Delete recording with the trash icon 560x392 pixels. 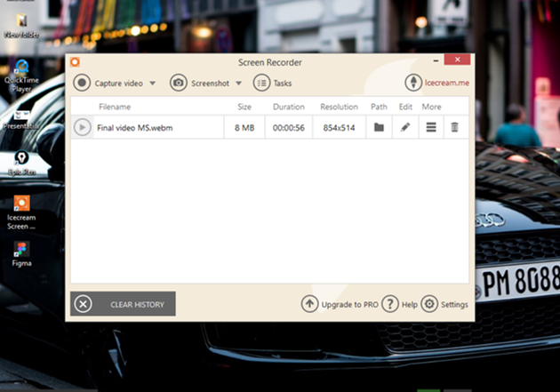click(454, 127)
